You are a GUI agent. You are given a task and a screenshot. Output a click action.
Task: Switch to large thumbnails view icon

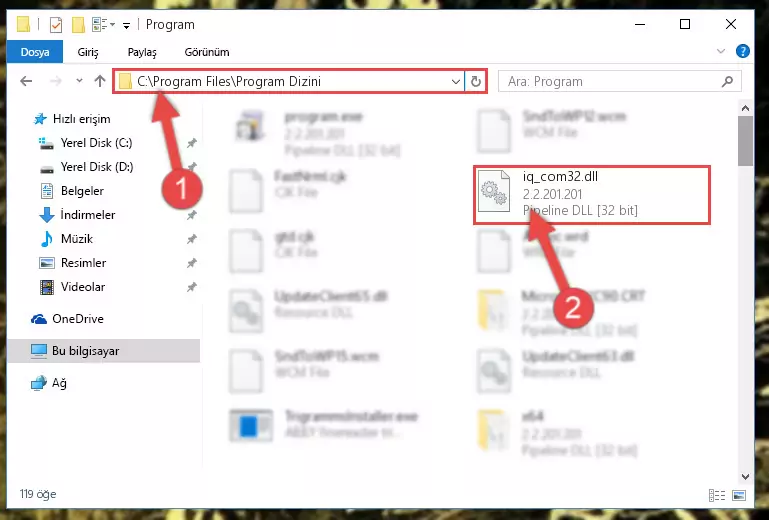click(739, 495)
